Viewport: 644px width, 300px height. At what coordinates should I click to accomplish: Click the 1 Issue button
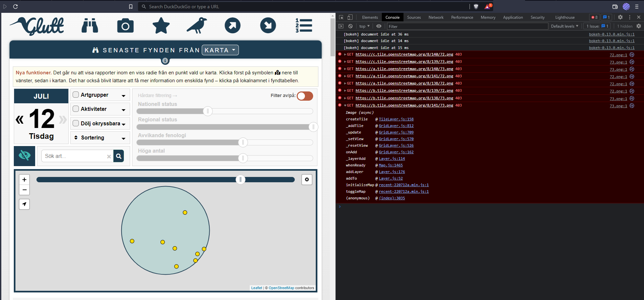pyautogui.click(x=597, y=26)
